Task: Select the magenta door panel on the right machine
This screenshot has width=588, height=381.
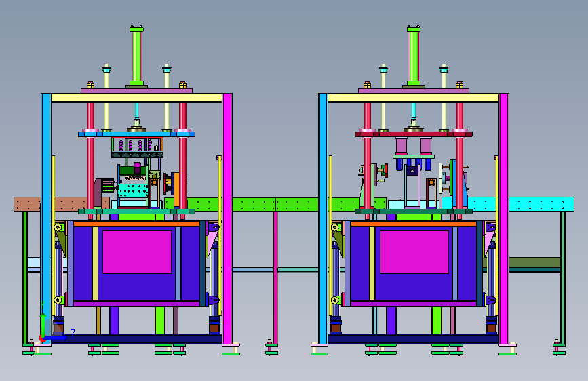Action: [414, 252]
